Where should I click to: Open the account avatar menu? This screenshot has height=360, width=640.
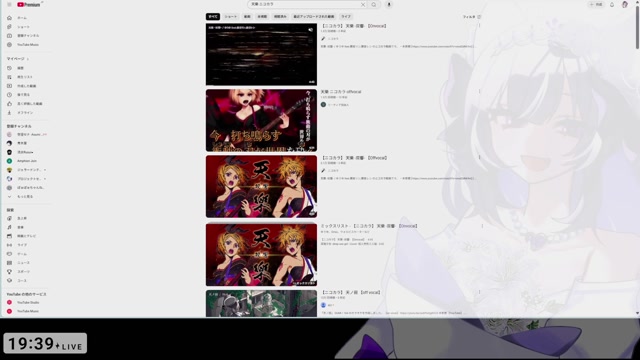[x=625, y=4]
